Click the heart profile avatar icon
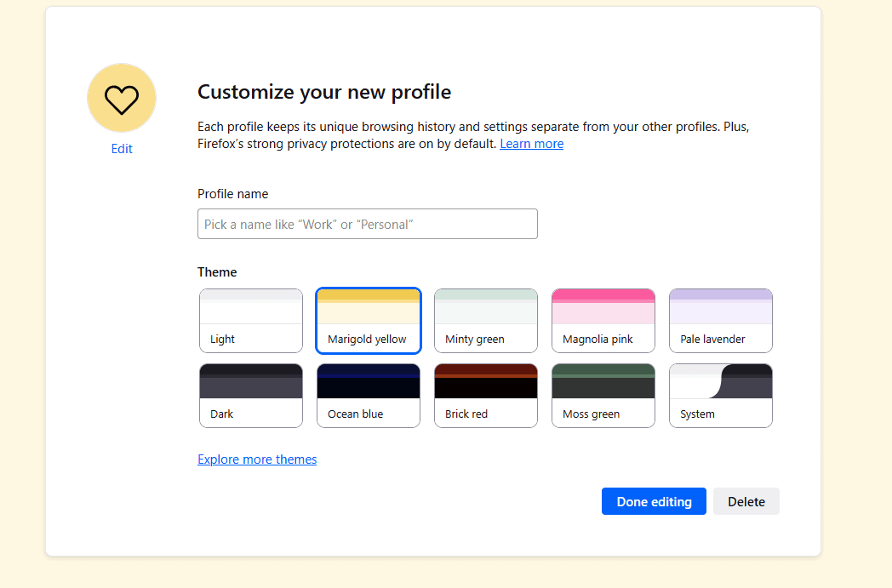The image size is (892, 588). click(122, 99)
